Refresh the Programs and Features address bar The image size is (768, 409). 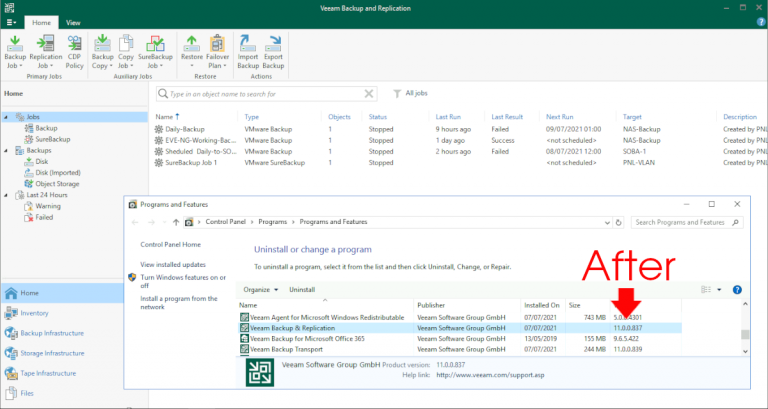point(618,222)
